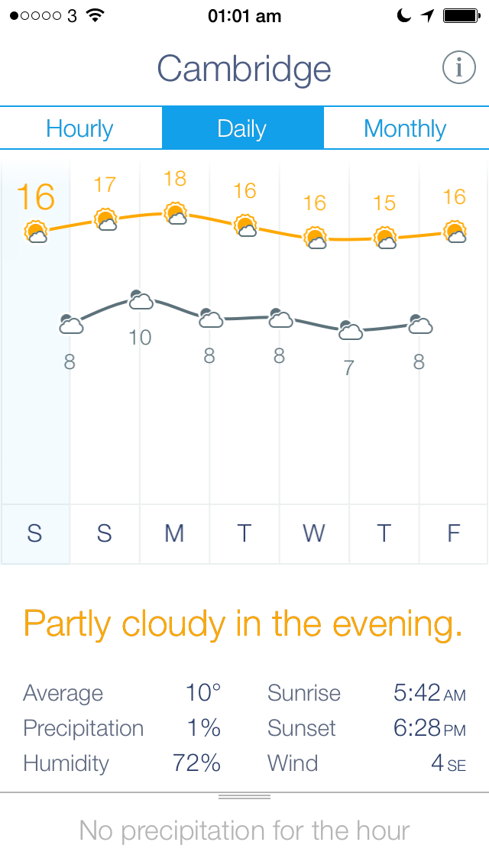The width and height of the screenshot is (489, 868).
Task: Select the highlighted first S day
Action: [35, 533]
